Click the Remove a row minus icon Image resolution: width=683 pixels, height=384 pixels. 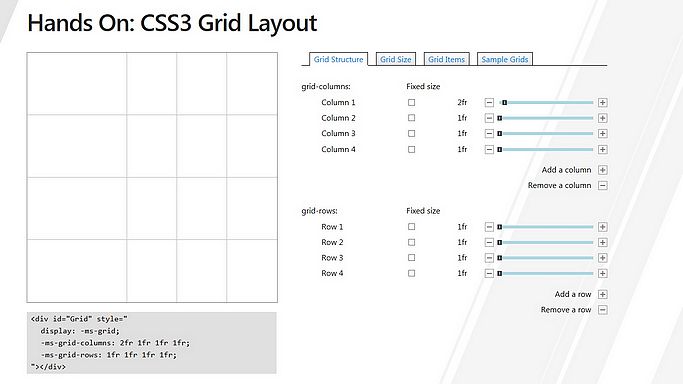pos(602,310)
